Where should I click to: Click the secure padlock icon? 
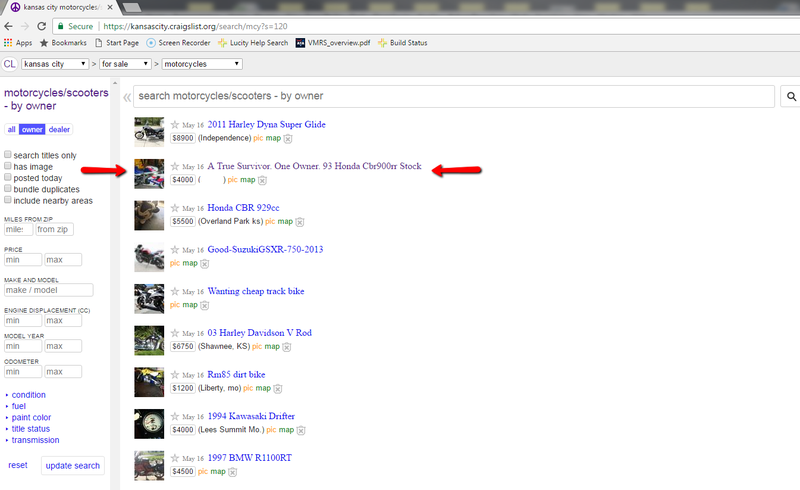point(61,26)
